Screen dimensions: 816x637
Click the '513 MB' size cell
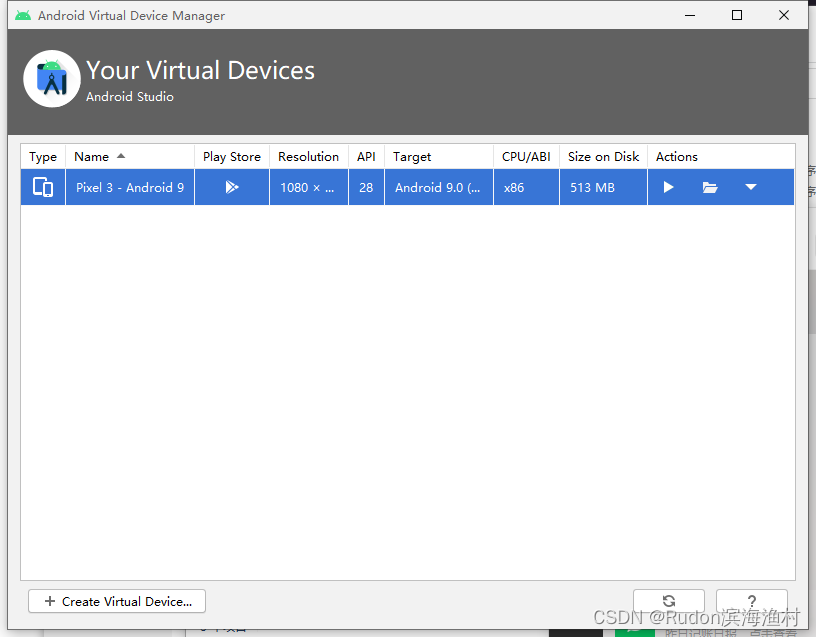coord(603,187)
